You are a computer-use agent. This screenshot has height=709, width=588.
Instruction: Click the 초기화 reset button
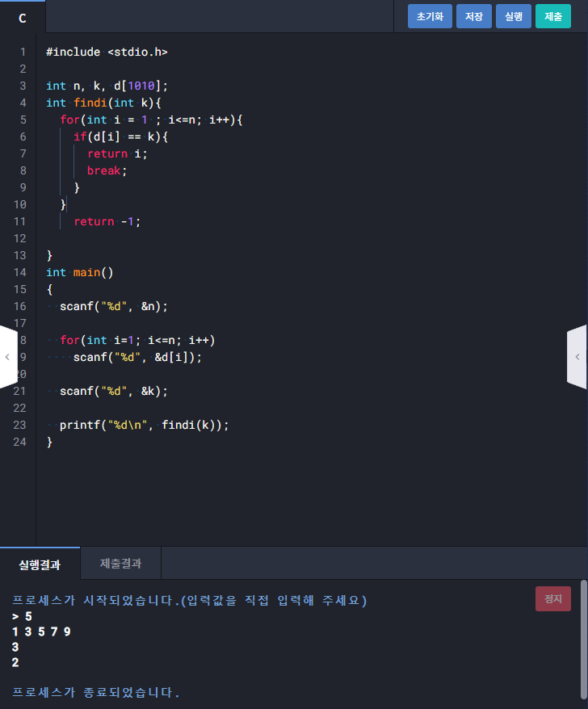coord(430,17)
